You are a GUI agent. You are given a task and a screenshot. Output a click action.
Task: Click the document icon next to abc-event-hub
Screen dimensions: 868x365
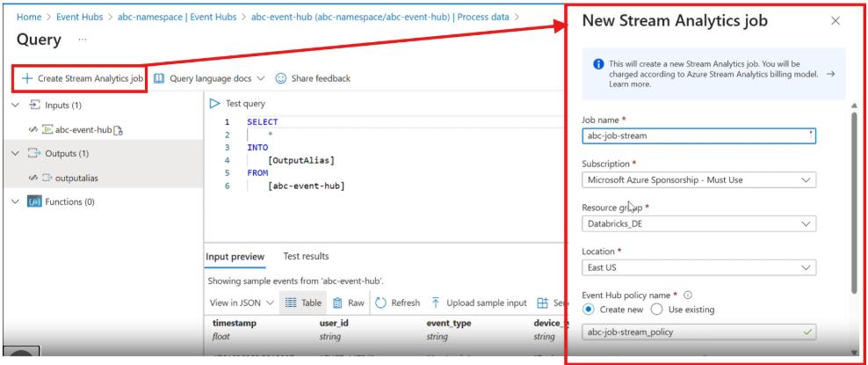point(119,130)
